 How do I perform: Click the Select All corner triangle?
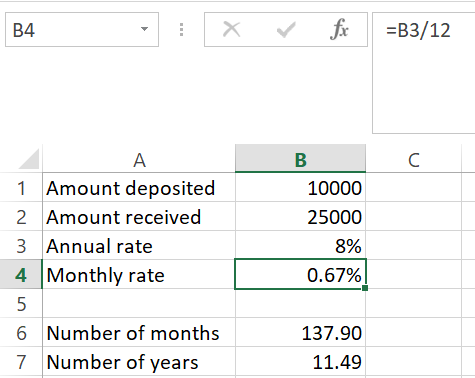coord(29,159)
